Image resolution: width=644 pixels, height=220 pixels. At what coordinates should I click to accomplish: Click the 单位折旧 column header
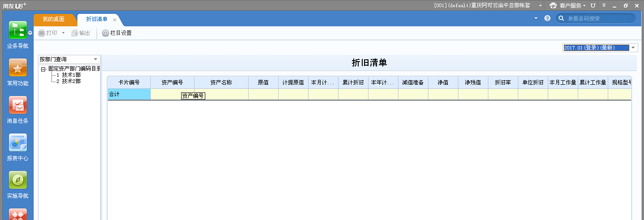click(x=533, y=83)
